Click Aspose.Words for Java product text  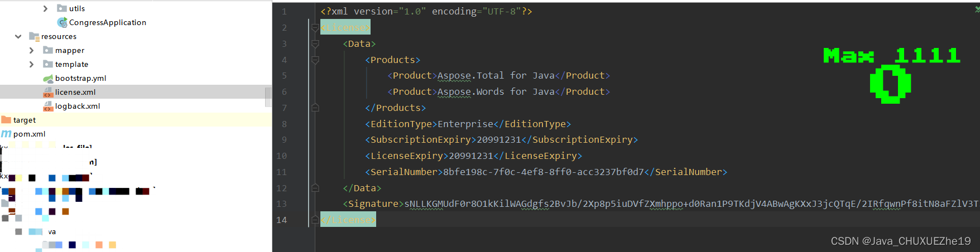point(496,92)
